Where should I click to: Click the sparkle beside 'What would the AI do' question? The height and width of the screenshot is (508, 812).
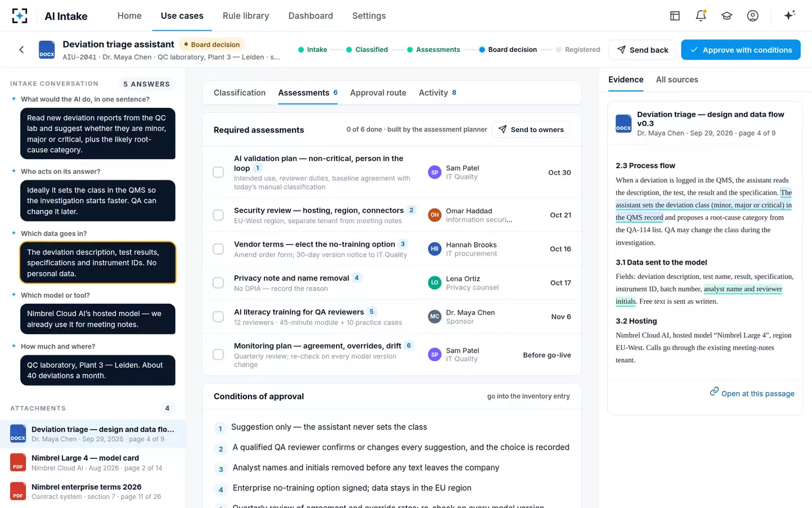[14, 99]
